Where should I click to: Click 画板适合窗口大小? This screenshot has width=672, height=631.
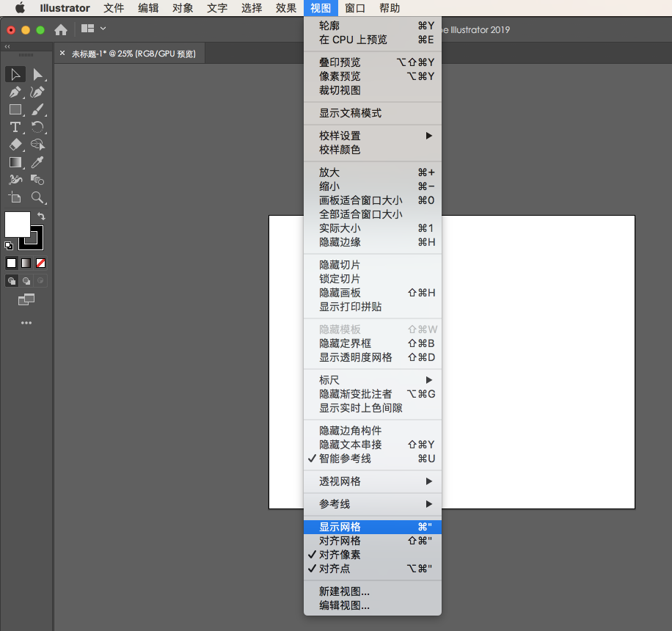click(373, 200)
